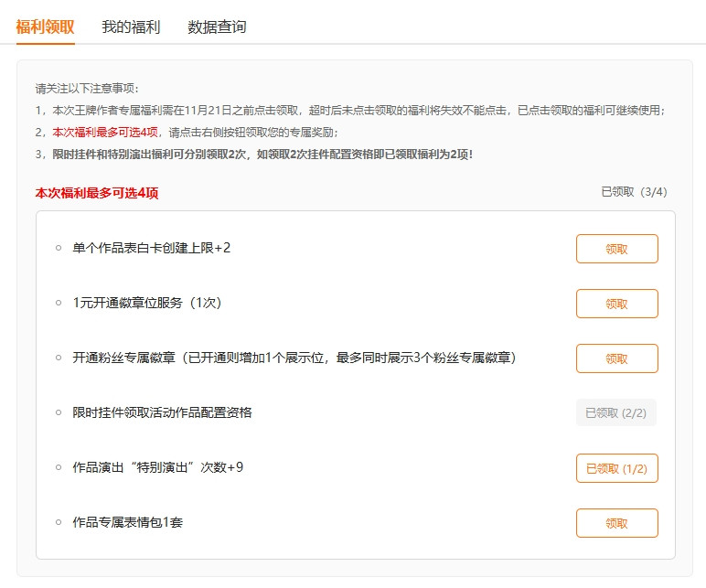Click the bullet beside 单个作品表白卡创建上限+2
This screenshot has width=706, height=588.
pos(59,249)
